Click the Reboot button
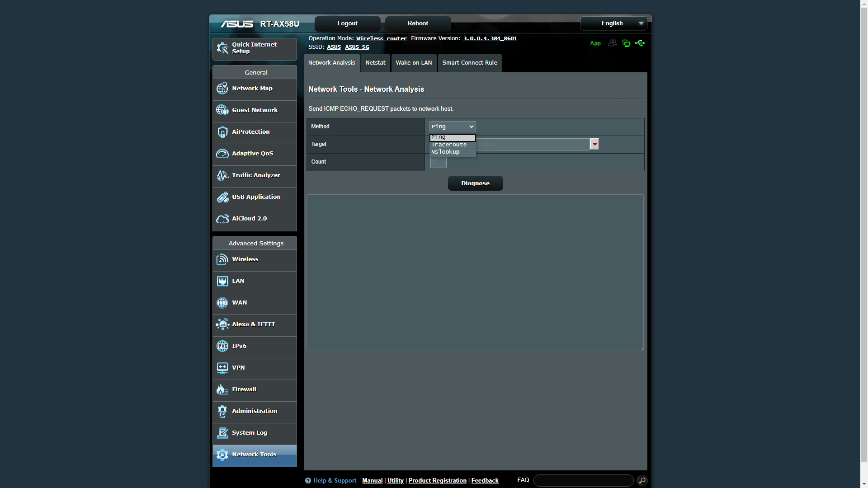This screenshot has width=868, height=488. click(418, 23)
